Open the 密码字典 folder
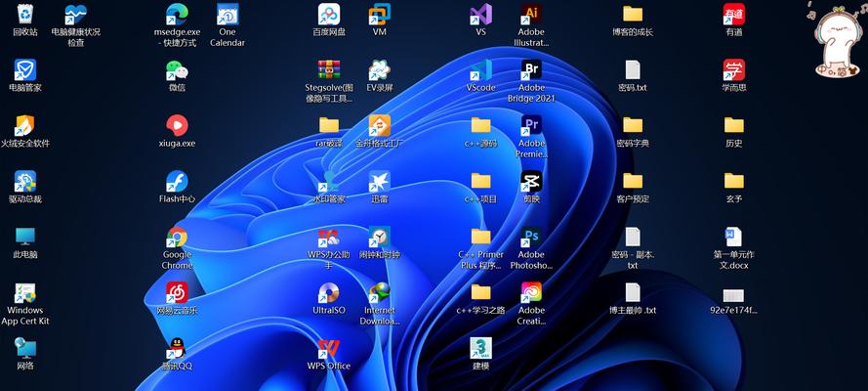The image size is (868, 391). 633,126
